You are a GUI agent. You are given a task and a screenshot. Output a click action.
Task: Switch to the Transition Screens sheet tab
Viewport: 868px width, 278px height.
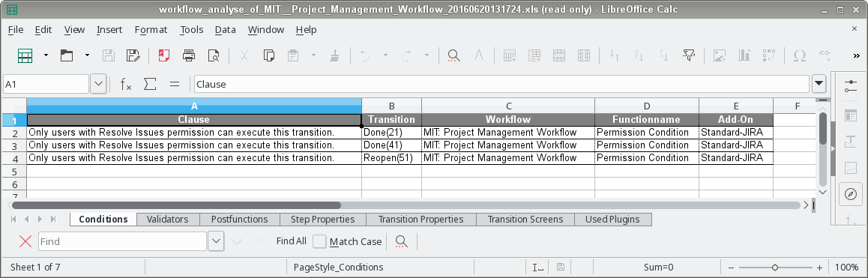coord(525,220)
